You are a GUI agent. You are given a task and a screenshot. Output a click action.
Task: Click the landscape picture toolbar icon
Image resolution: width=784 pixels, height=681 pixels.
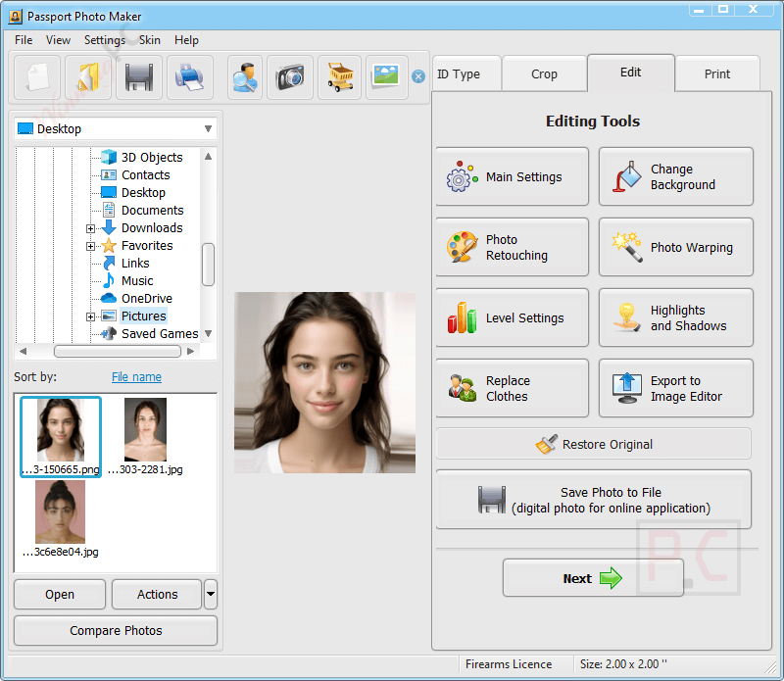(x=386, y=77)
